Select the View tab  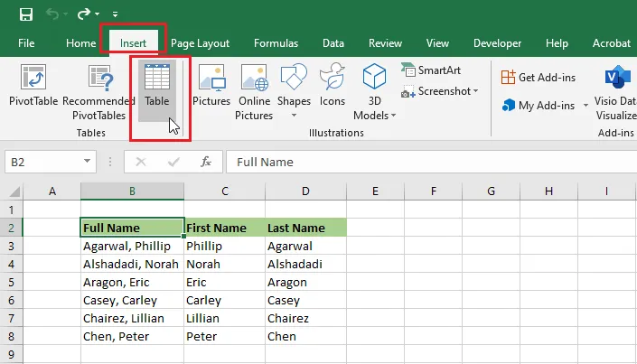[437, 43]
